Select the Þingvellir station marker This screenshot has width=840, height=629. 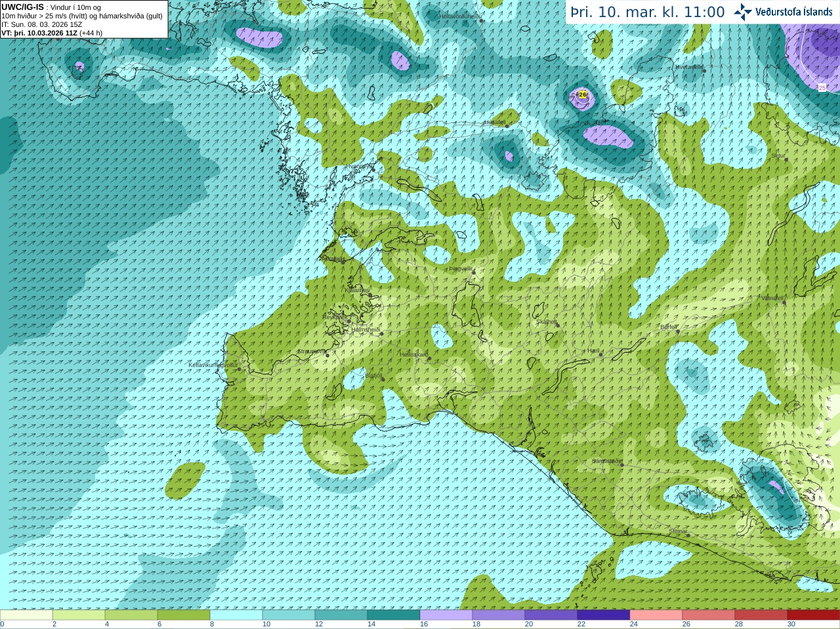(473, 271)
